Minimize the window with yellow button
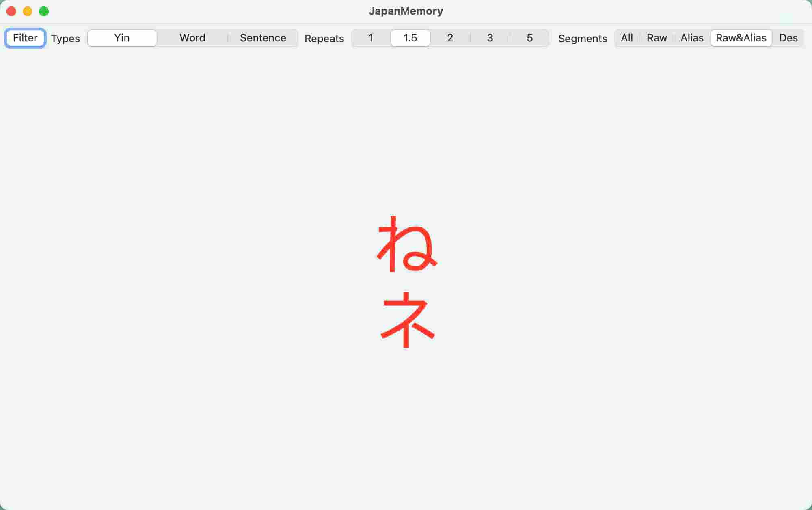812x510 pixels. click(28, 11)
